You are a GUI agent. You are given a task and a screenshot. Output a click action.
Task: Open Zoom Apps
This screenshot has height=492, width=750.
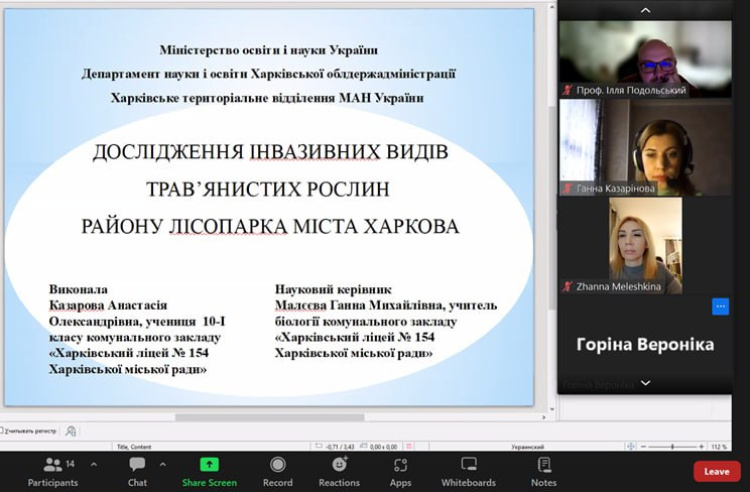400,471
